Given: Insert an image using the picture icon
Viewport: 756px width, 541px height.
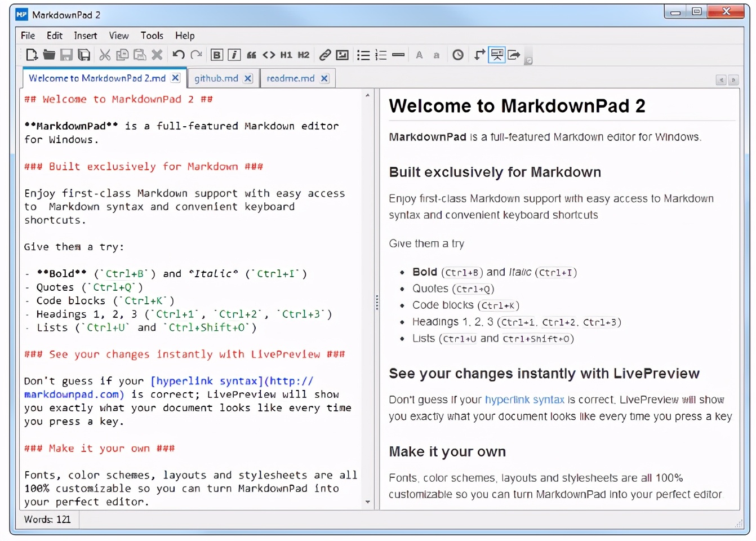Looking at the screenshot, I should click(x=342, y=55).
